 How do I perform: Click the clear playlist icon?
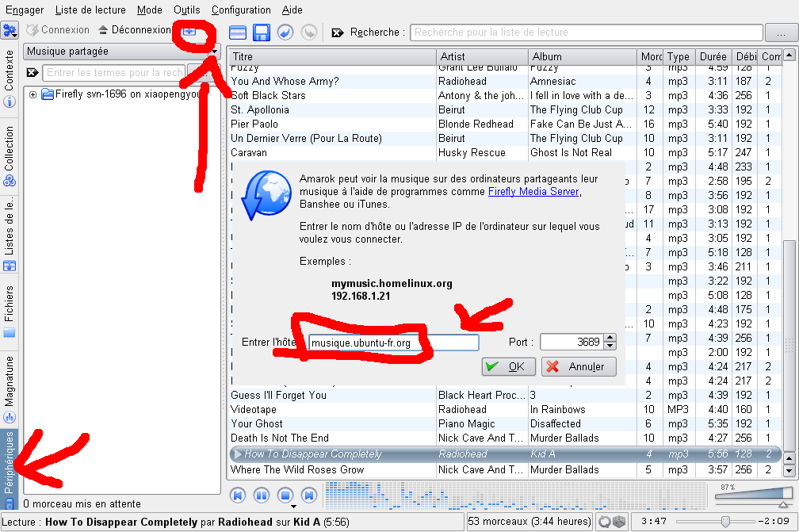238,32
